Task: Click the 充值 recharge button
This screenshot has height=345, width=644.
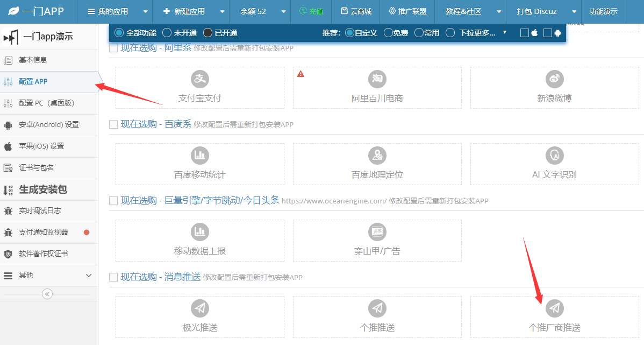Action: point(311,11)
